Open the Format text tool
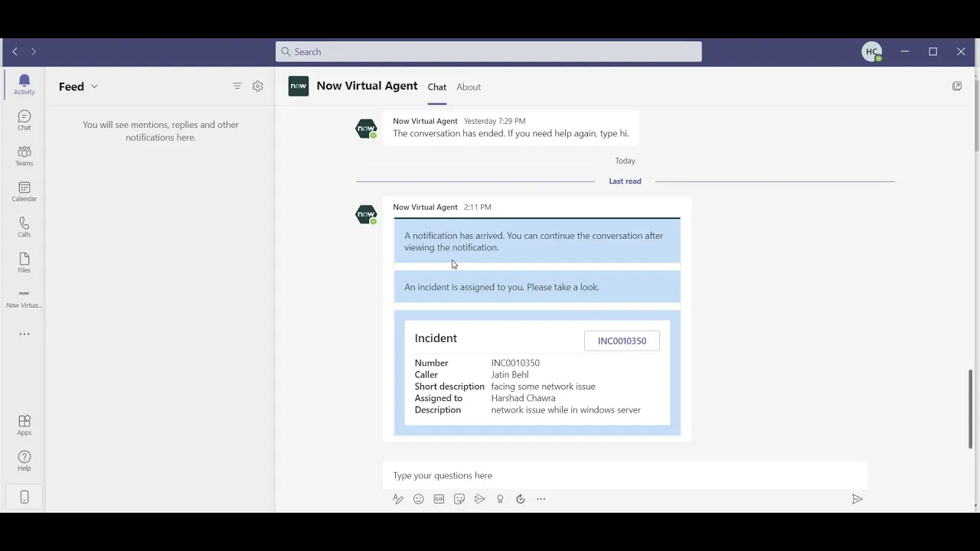The height and width of the screenshot is (551, 980). (x=398, y=499)
